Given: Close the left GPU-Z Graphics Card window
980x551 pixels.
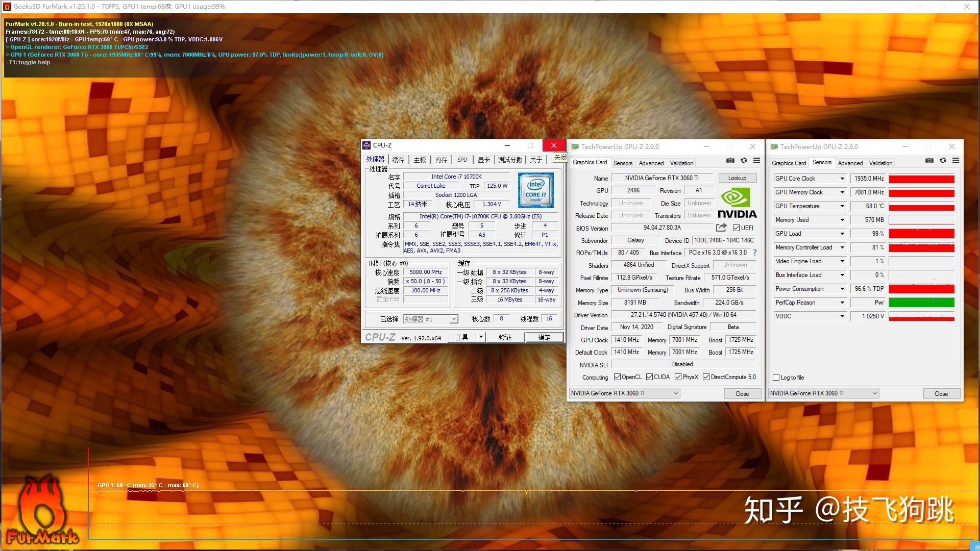Looking at the screenshot, I should [752, 147].
